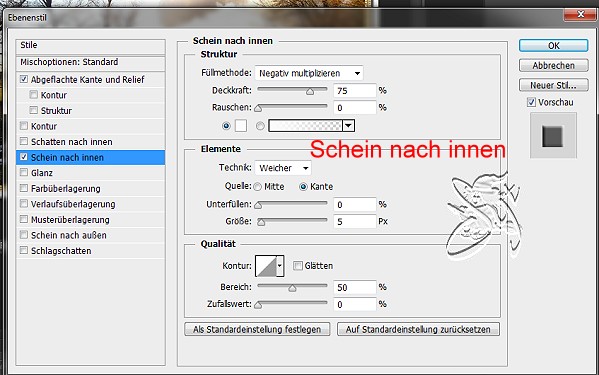Click Neuer Stil... button
This screenshot has width=599, height=375.
click(554, 85)
